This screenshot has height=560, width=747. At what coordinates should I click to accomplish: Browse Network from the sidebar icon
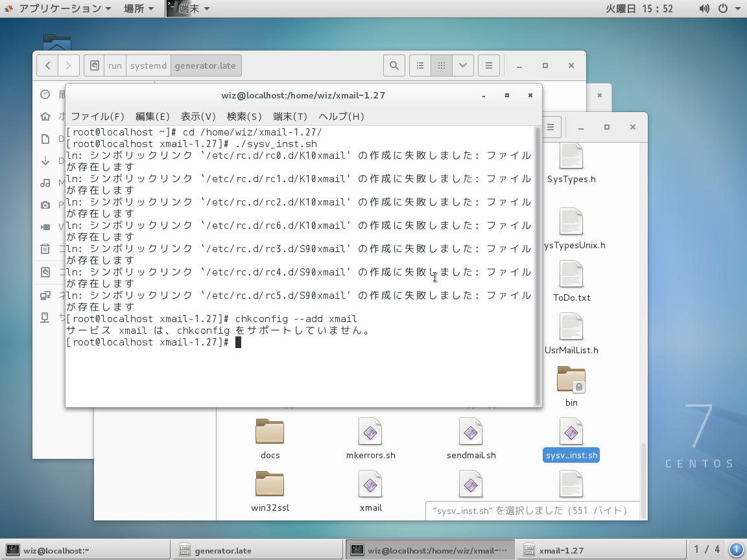click(x=45, y=296)
